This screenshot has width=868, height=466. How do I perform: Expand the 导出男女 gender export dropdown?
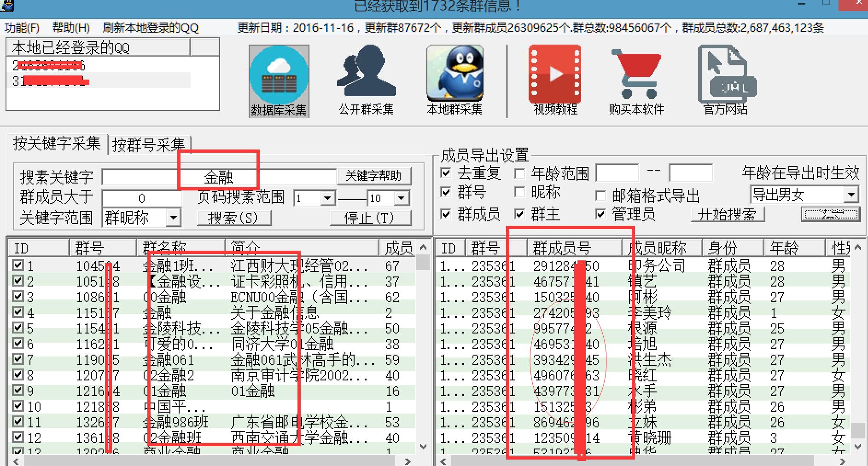click(x=852, y=194)
